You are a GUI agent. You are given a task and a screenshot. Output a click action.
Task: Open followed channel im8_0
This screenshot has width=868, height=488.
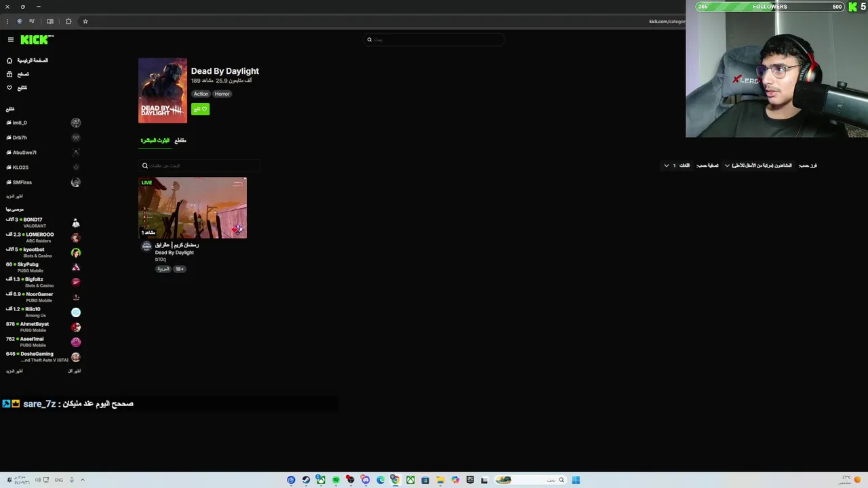click(43, 123)
